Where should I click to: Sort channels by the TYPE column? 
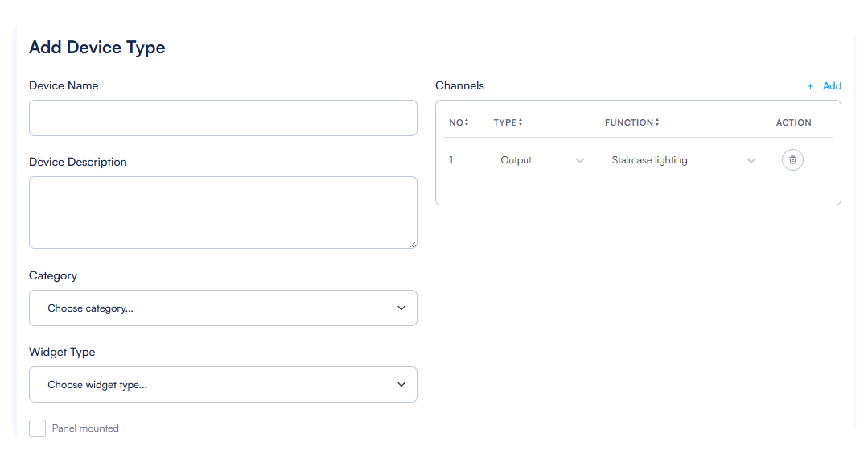coord(508,122)
